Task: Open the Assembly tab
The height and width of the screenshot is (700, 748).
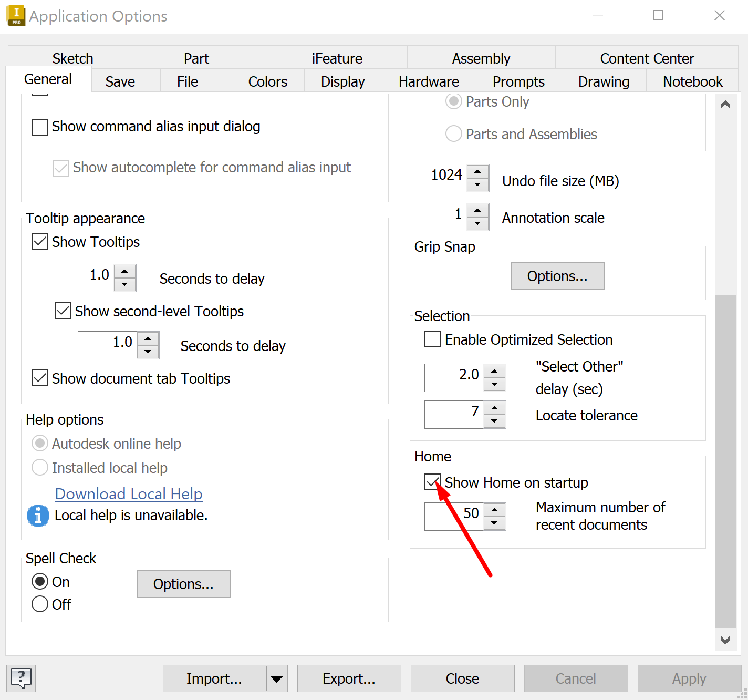Action: [480, 58]
